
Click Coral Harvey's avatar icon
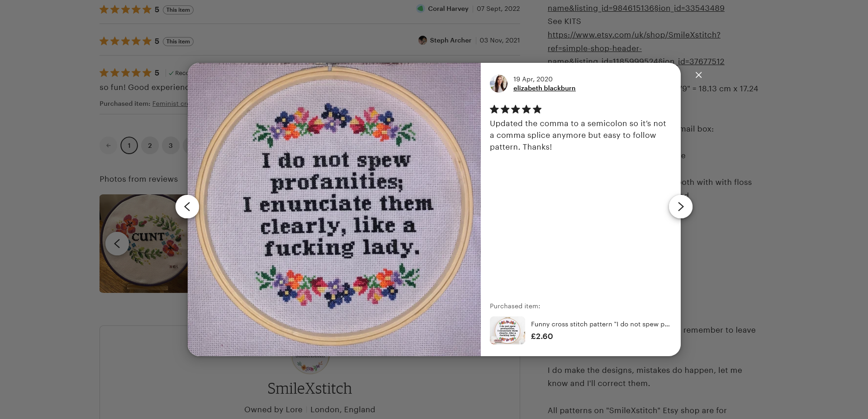(420, 9)
